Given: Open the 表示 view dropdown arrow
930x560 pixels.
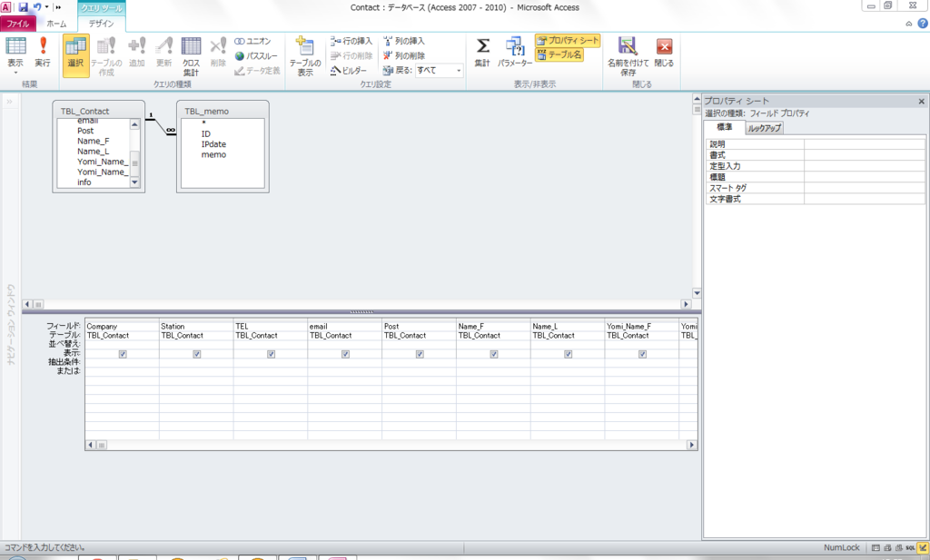Looking at the screenshot, I should (15, 73).
